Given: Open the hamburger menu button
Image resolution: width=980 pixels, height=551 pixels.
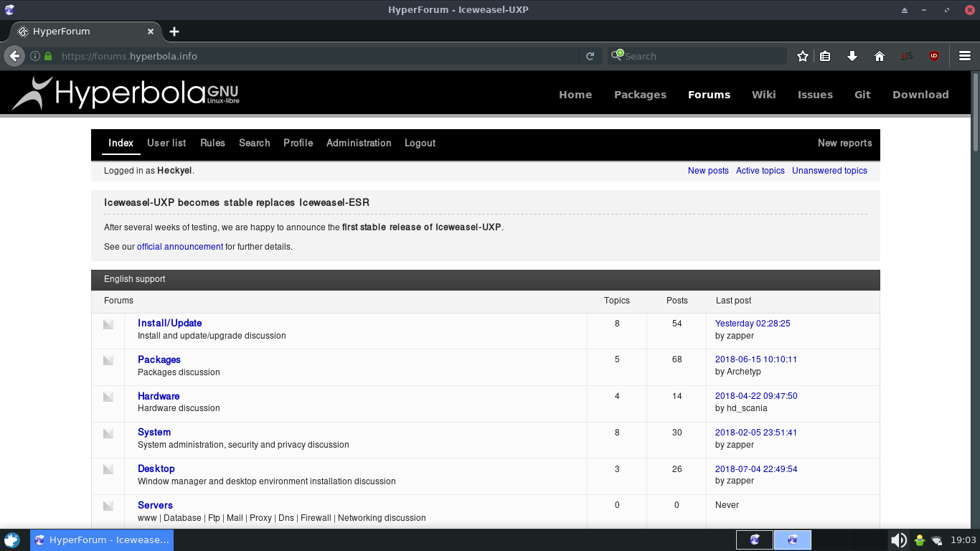Looking at the screenshot, I should [965, 56].
